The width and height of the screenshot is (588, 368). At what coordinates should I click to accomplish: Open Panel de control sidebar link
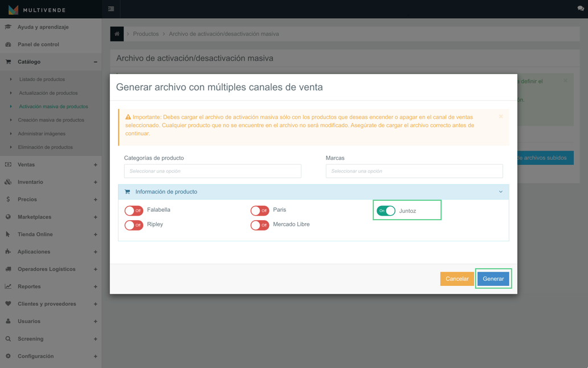point(38,45)
